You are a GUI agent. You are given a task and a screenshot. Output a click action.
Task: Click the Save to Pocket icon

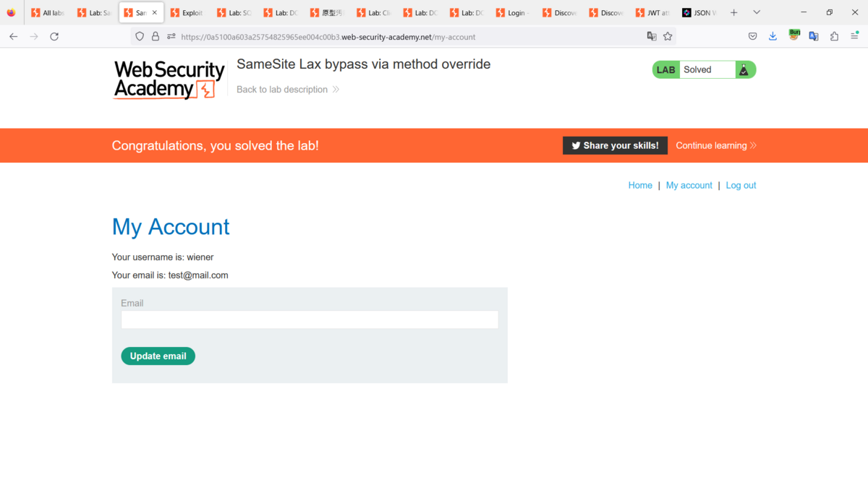[752, 36]
